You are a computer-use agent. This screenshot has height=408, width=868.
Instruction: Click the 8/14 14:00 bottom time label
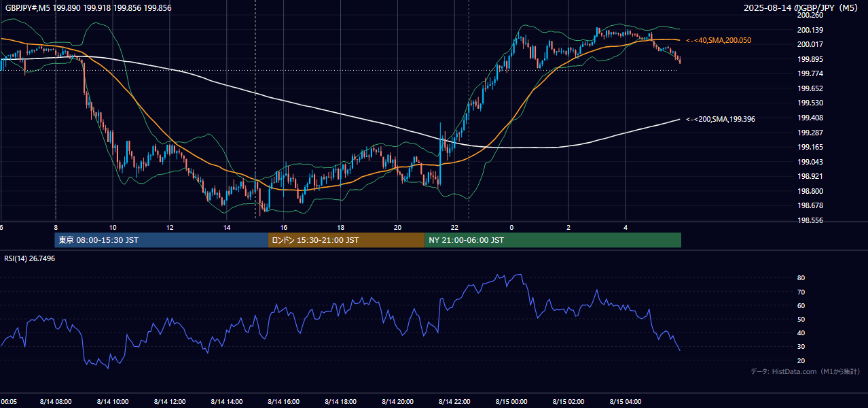tap(227, 401)
